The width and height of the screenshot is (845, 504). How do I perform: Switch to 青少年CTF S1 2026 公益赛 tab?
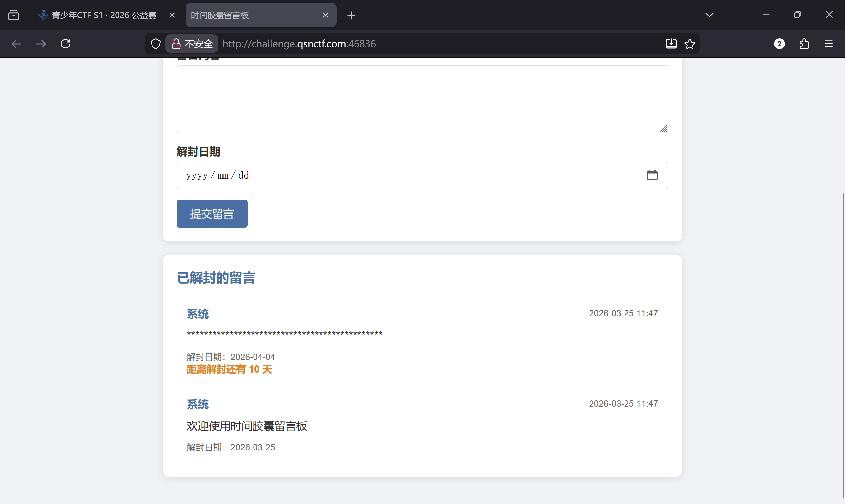104,15
